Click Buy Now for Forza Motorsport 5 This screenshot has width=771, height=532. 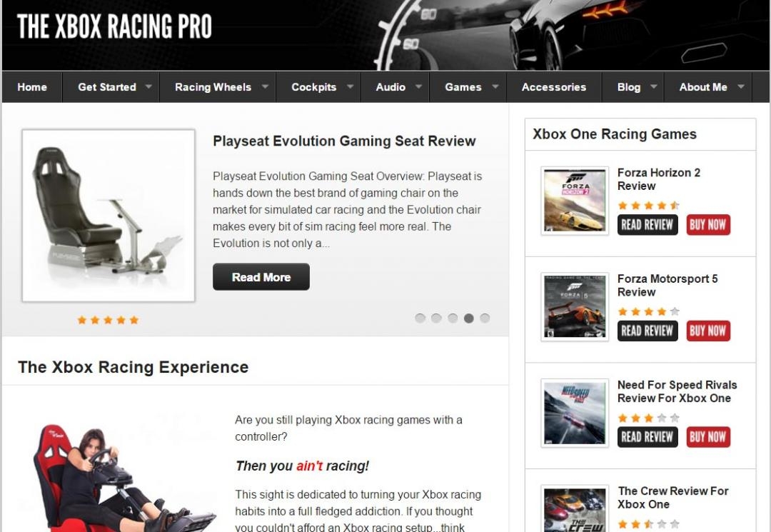point(708,331)
